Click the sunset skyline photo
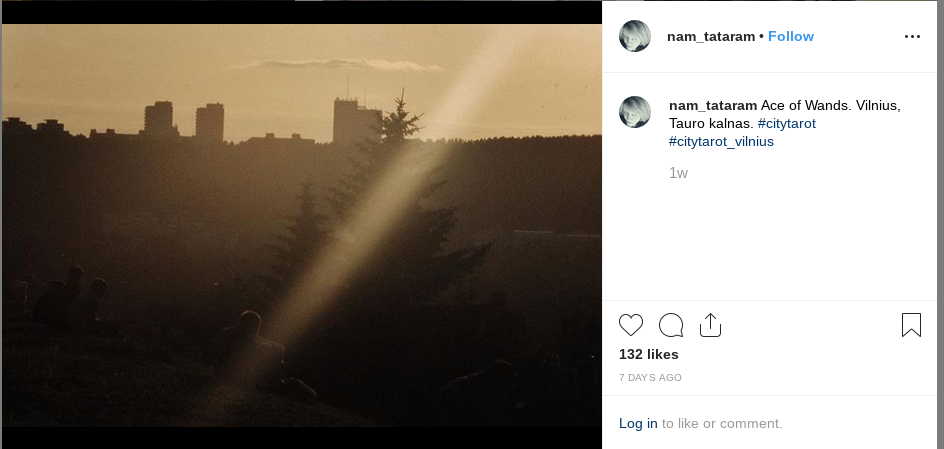The height and width of the screenshot is (449, 944). (x=301, y=225)
